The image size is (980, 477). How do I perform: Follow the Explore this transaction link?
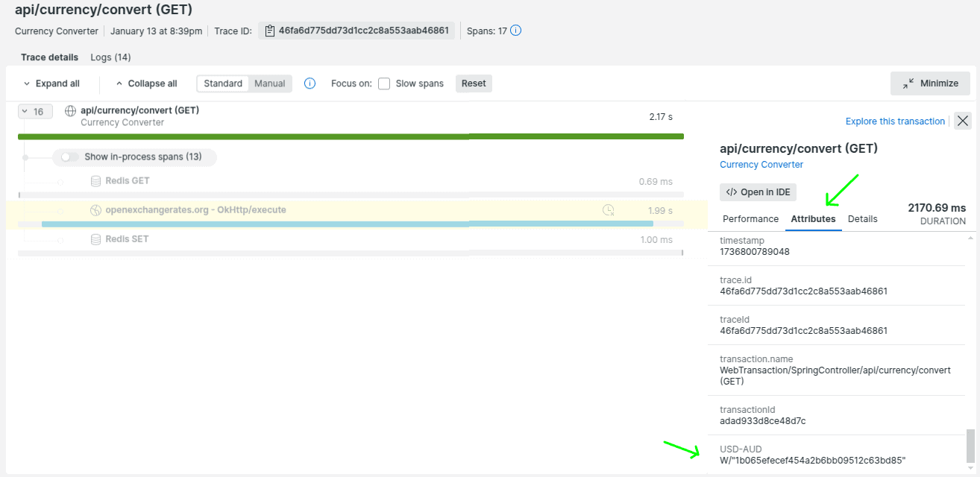click(x=895, y=121)
